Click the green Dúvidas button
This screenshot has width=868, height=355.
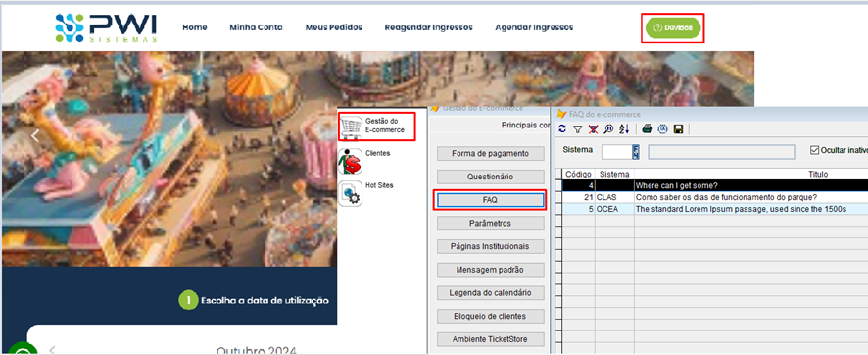(x=673, y=27)
